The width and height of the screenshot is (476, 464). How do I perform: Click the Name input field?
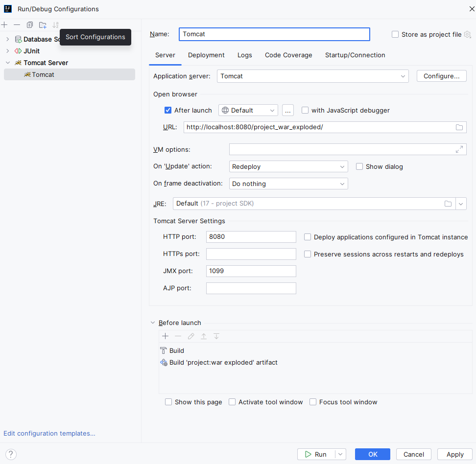click(274, 34)
